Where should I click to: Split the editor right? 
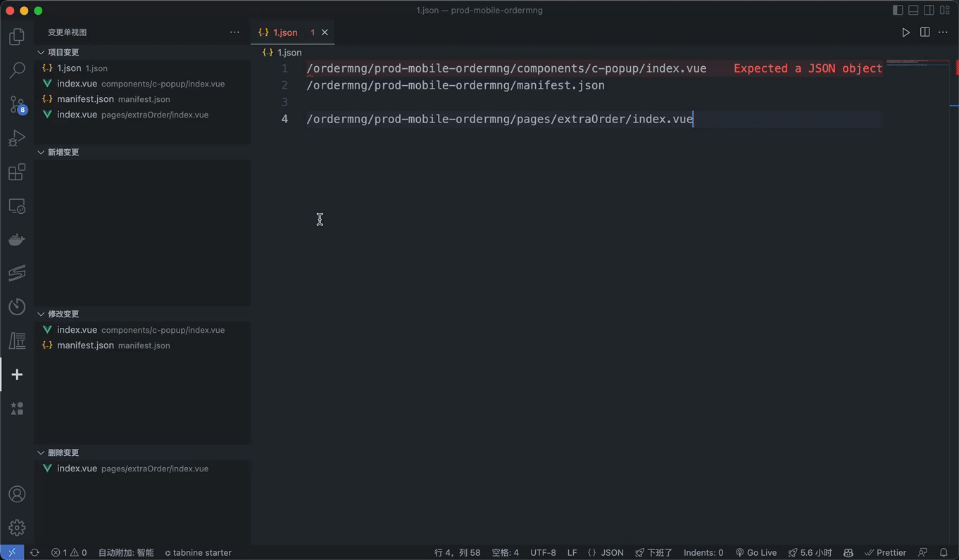coord(924,32)
